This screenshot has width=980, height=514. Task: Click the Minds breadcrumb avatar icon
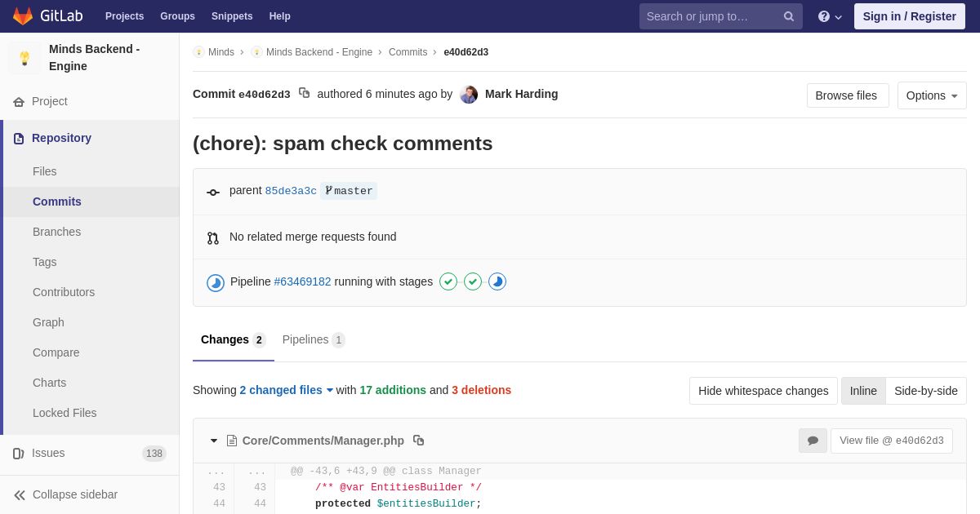[198, 52]
